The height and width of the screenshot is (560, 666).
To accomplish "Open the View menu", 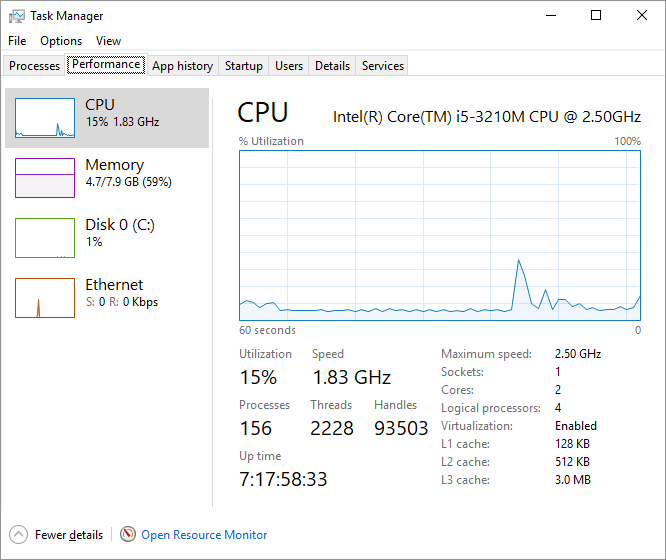I will 108,41.
